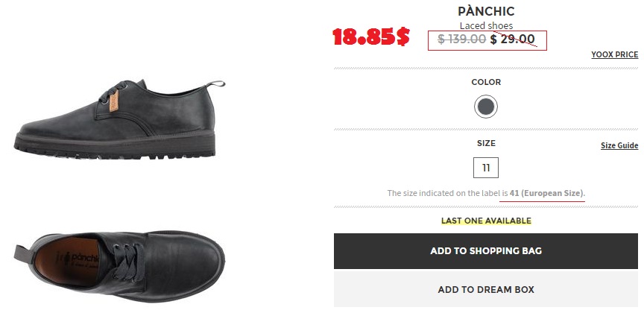
Task: Open the Size Guide link
Action: click(x=619, y=145)
